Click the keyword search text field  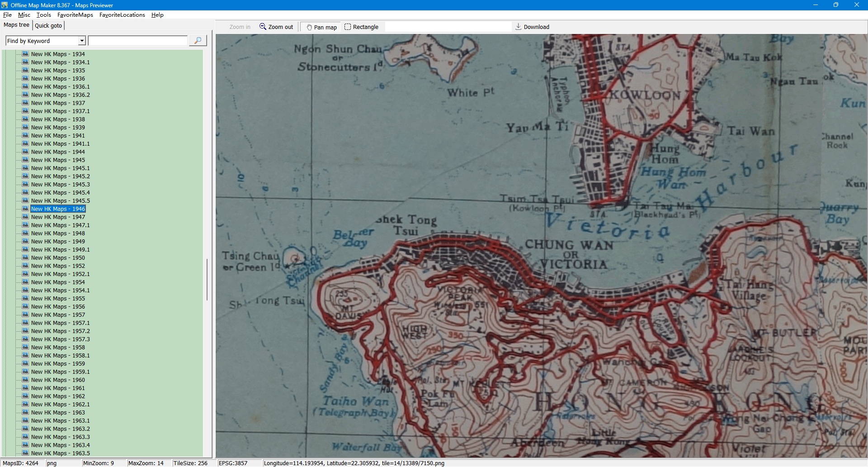[138, 41]
